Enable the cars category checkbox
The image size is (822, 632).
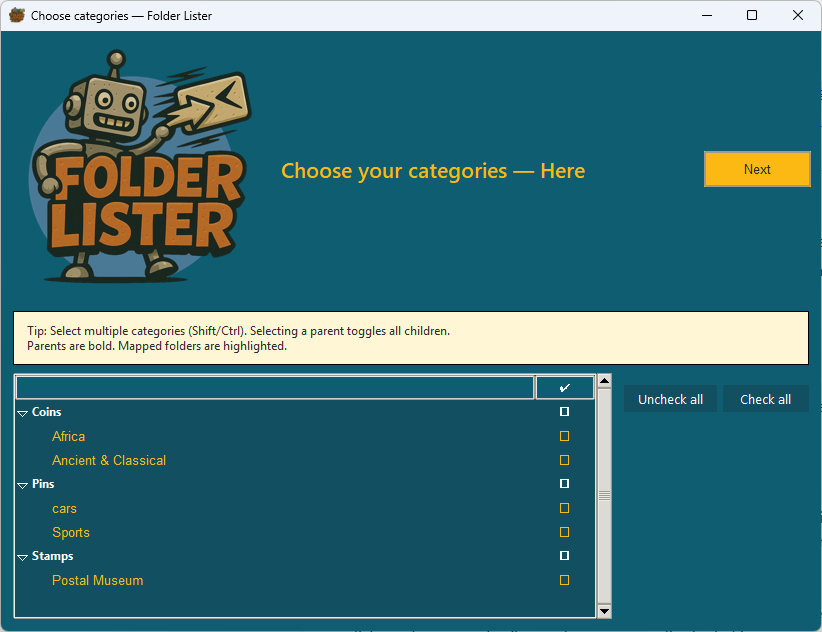[564, 508]
